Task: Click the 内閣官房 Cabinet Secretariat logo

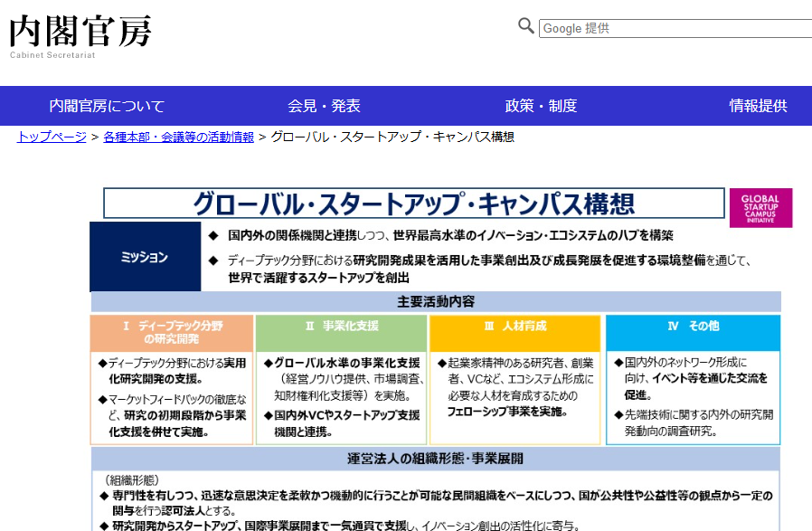Action: pos(80,34)
